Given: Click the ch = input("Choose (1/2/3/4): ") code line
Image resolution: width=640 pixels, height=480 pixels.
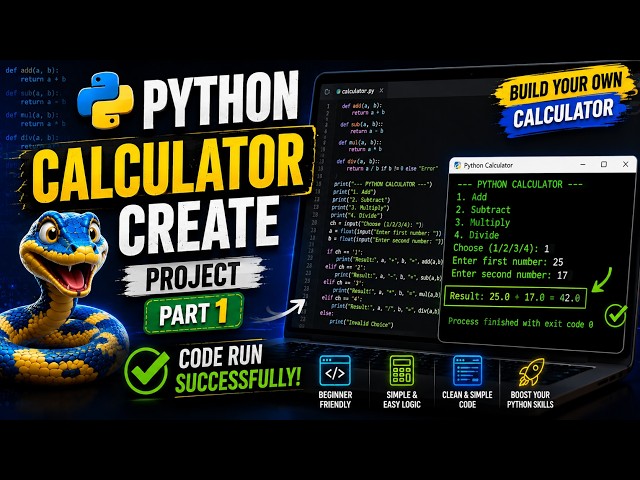Looking at the screenshot, I should (376, 224).
